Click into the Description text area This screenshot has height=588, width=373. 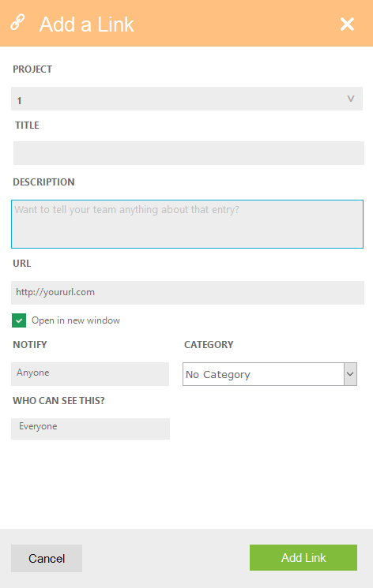187,224
